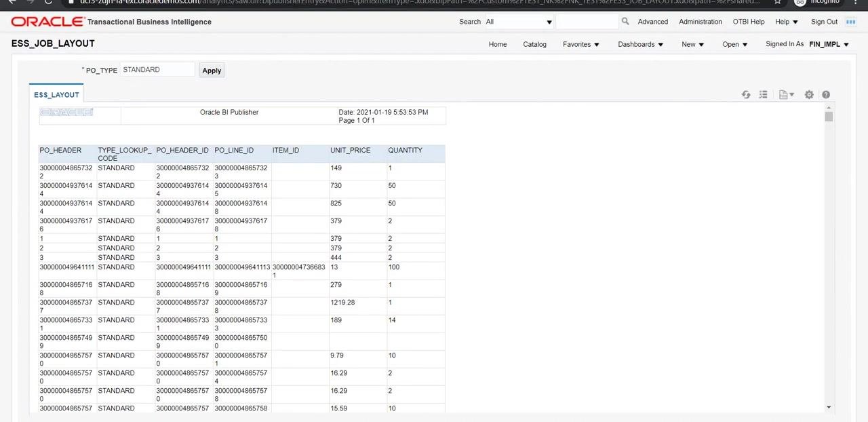The height and width of the screenshot is (422, 868).
Task: Click the search magnifier icon
Action: coord(625,22)
